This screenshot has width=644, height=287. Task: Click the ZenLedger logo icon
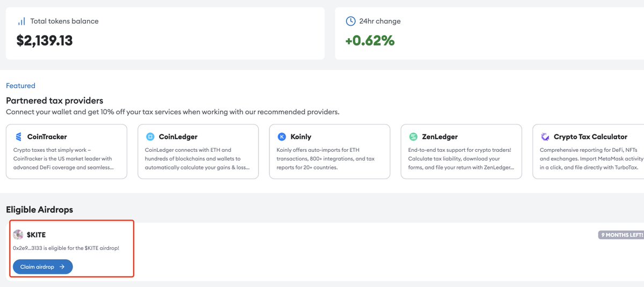click(x=413, y=137)
